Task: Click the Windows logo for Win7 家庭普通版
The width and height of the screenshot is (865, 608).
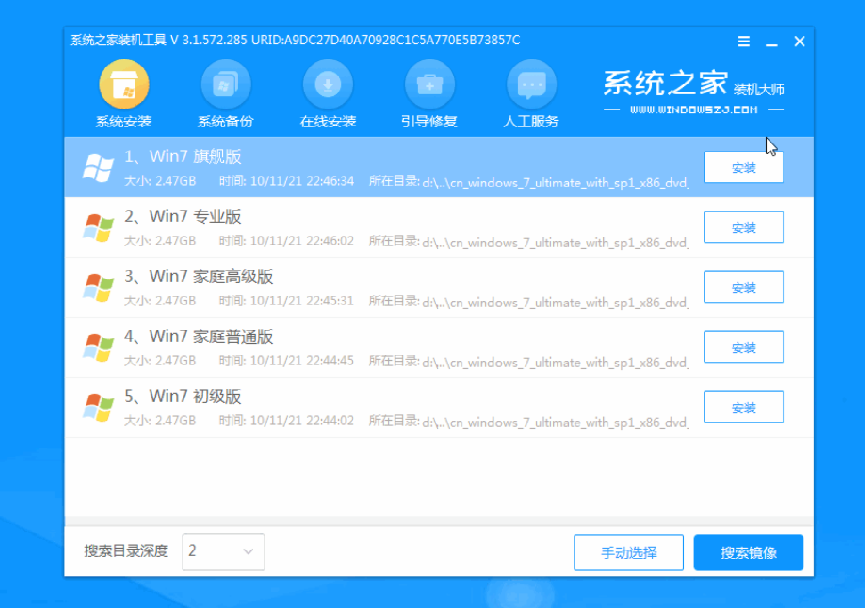Action: 98,348
